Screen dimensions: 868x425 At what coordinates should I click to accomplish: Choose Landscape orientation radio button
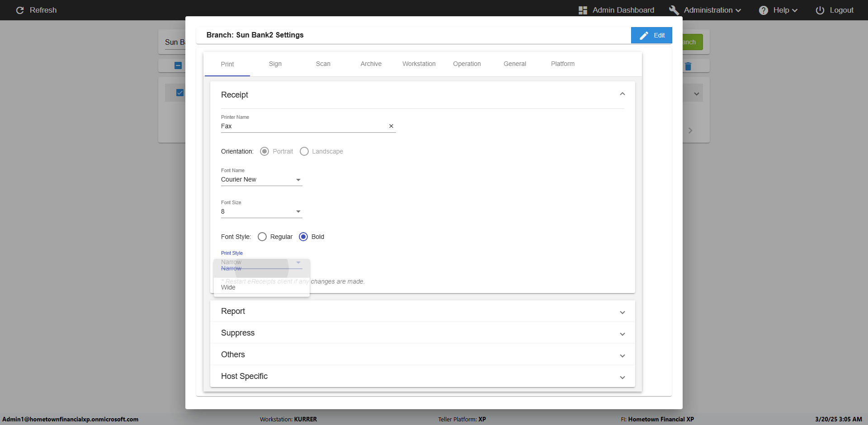(x=304, y=151)
